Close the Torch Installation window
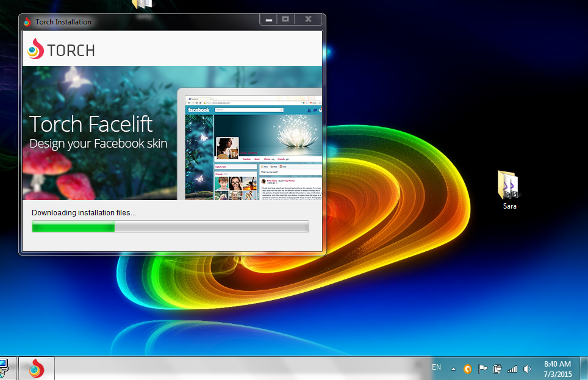The image size is (588, 380). point(308,20)
